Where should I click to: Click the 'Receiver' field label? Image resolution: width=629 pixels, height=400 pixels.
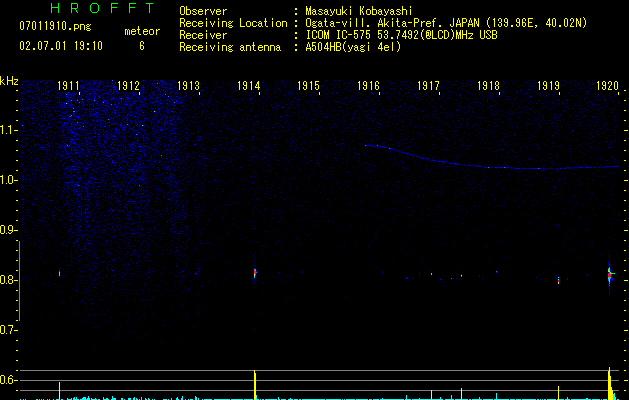(203, 35)
